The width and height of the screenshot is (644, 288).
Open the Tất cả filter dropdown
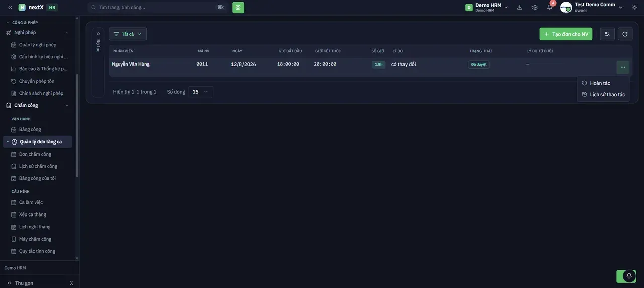128,34
